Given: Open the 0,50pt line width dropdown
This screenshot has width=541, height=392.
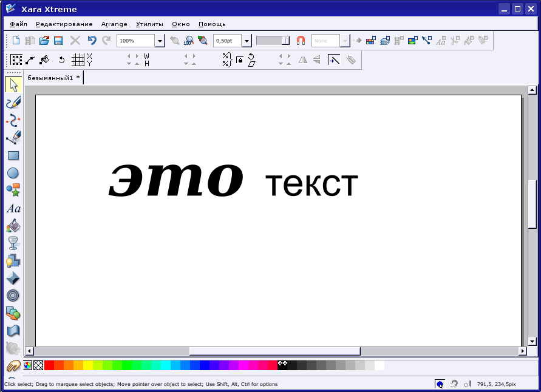Looking at the screenshot, I should point(247,41).
